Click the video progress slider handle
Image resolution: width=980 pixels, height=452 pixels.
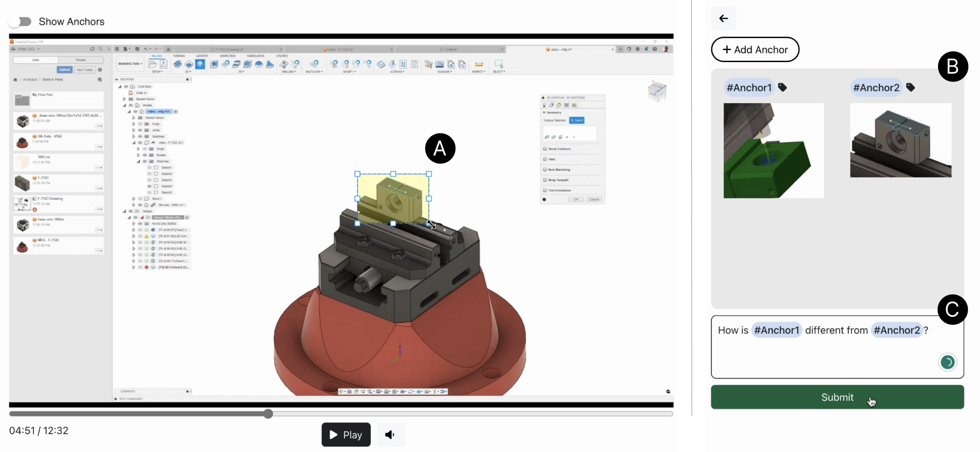click(268, 414)
